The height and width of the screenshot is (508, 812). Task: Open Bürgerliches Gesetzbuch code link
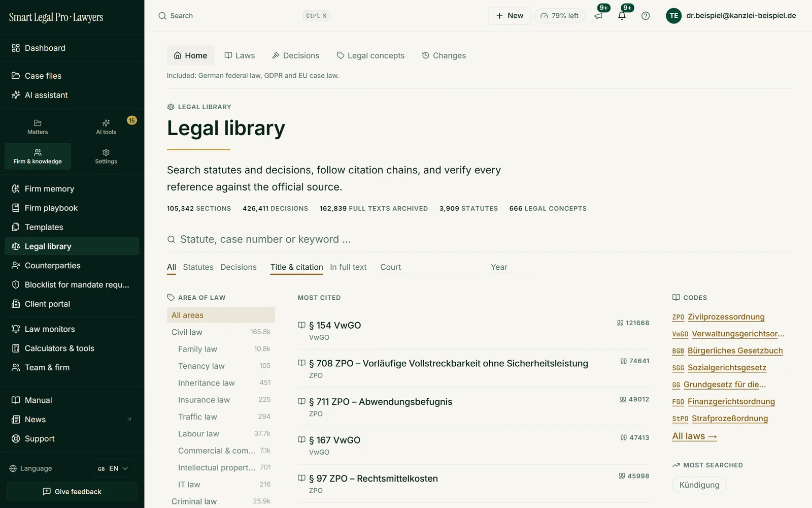coord(735,351)
